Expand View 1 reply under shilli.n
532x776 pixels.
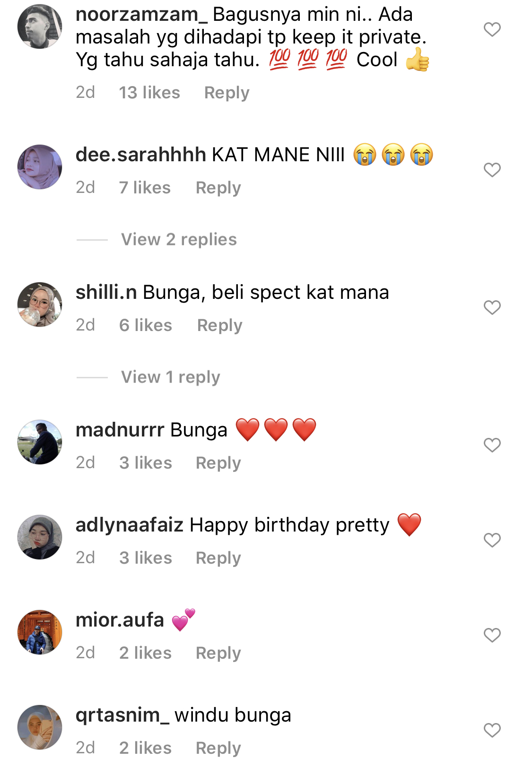point(170,377)
